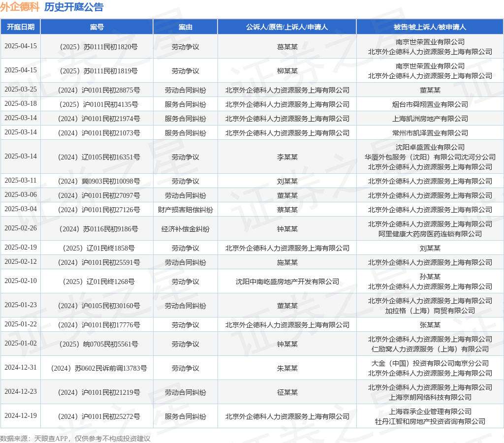504x443 pixels.
Task: Click plaintiff name 征某某
Action: click(287, 392)
